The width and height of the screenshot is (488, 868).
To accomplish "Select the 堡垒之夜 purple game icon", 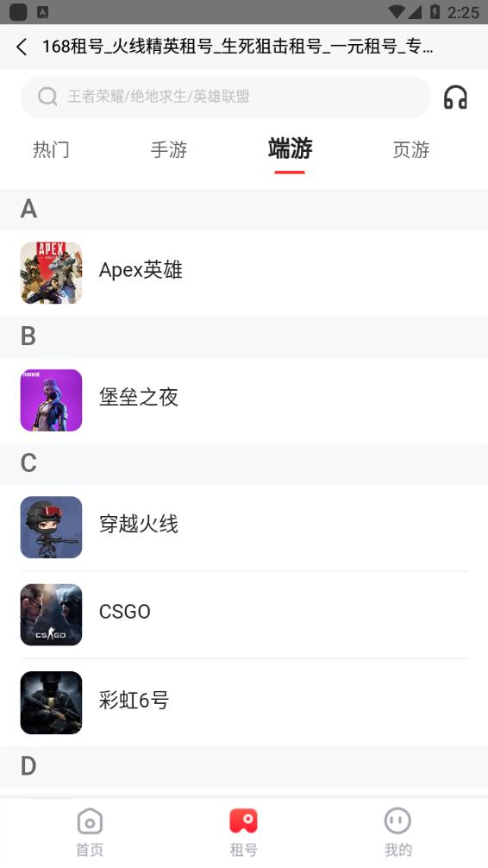I will [52, 400].
